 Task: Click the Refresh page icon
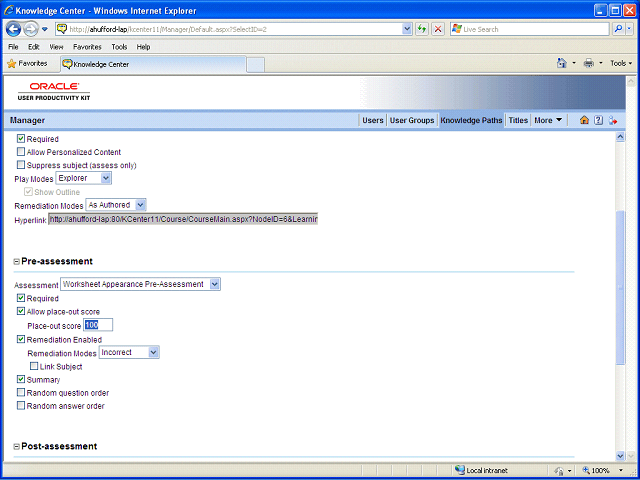(422, 29)
